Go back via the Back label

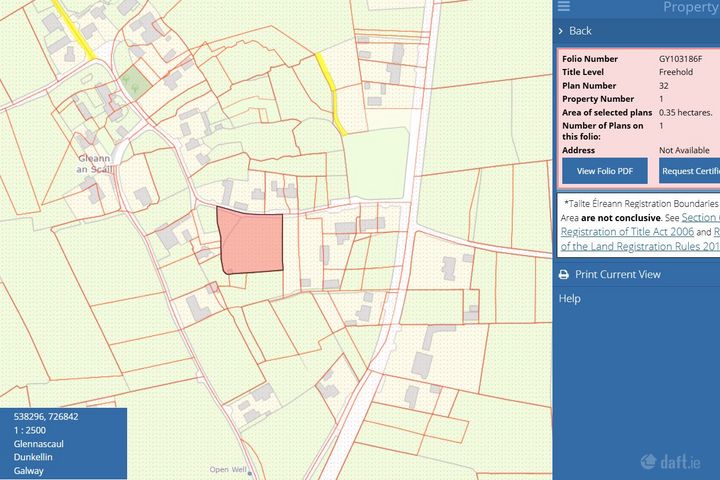pos(581,31)
